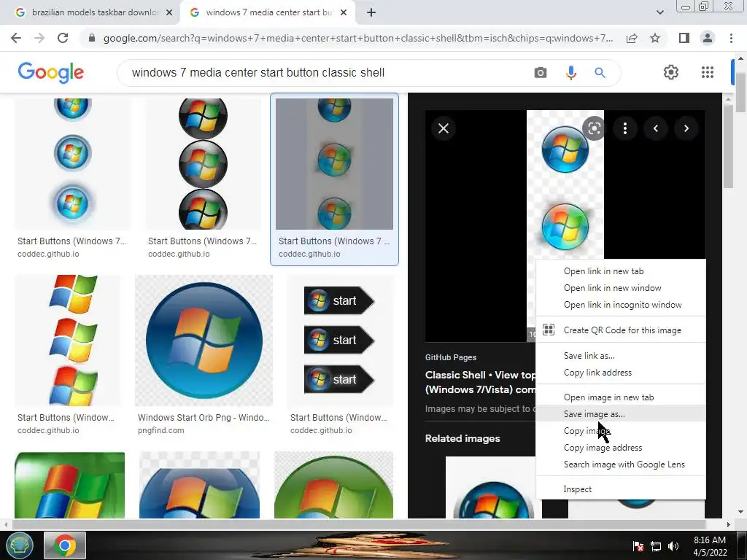Click the page vertical scrollbar's down arrow
Image resolution: width=747 pixels, height=560 pixels.
(740, 512)
